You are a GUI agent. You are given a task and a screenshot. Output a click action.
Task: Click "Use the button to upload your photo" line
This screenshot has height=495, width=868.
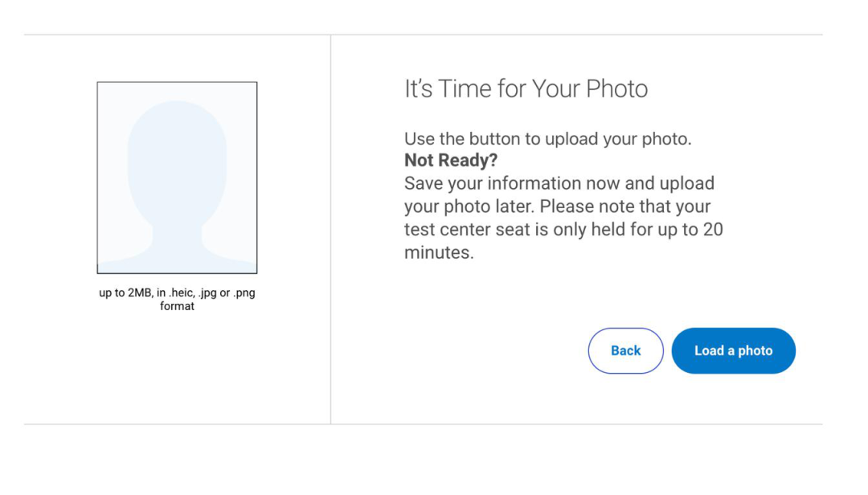click(548, 138)
